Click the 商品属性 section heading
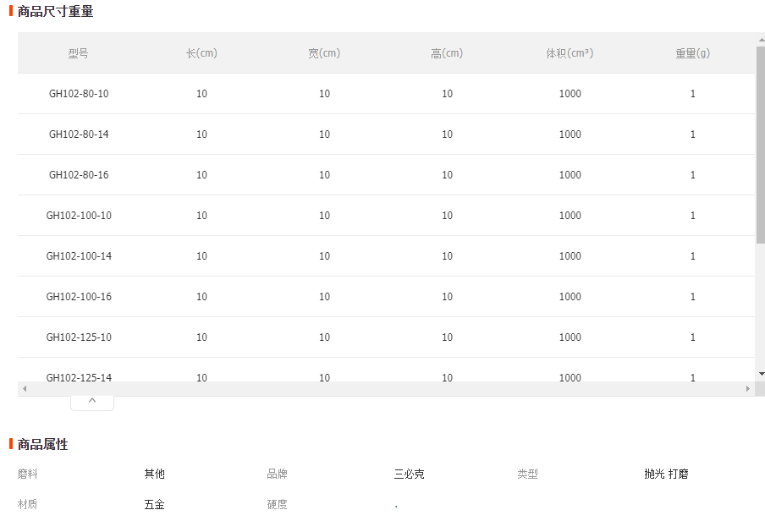 42,444
